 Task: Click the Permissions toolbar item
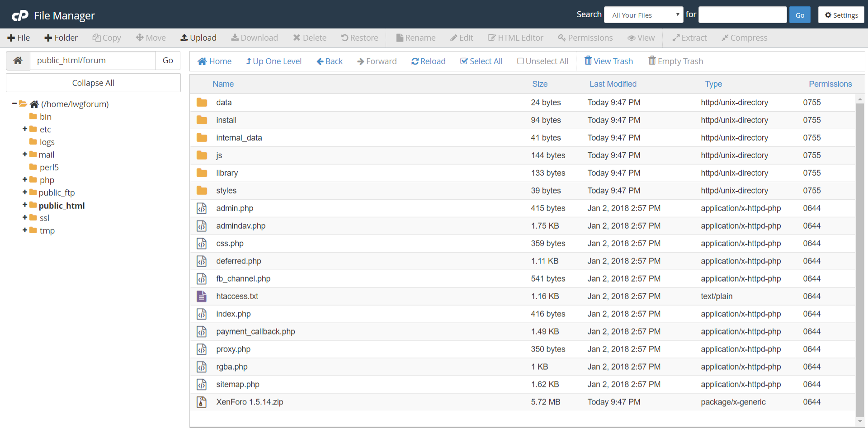click(585, 38)
